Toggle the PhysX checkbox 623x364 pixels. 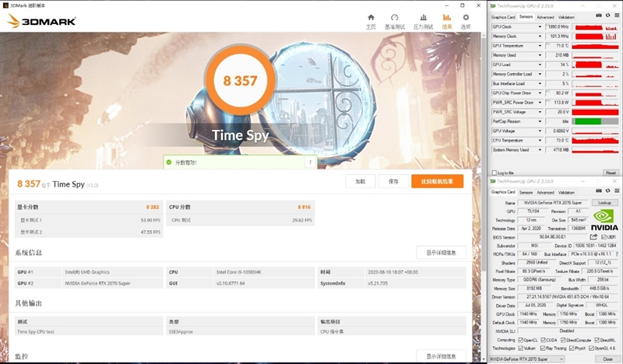[572, 348]
